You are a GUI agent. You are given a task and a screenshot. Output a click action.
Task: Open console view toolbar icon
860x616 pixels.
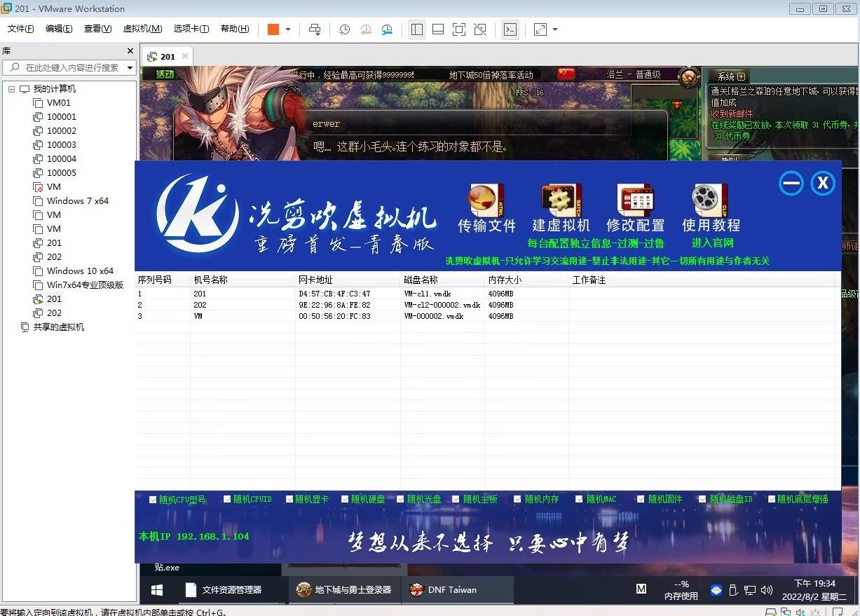coord(511,29)
